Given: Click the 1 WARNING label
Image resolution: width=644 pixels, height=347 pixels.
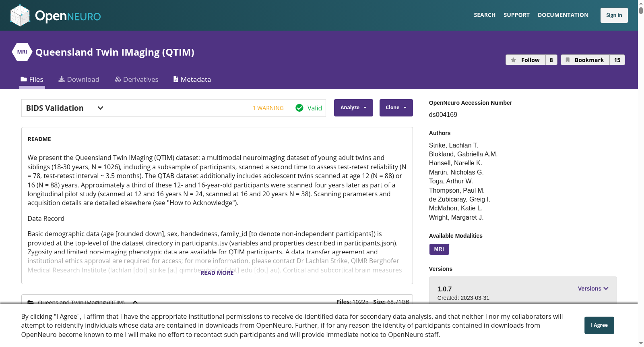Looking at the screenshot, I should pyautogui.click(x=268, y=108).
